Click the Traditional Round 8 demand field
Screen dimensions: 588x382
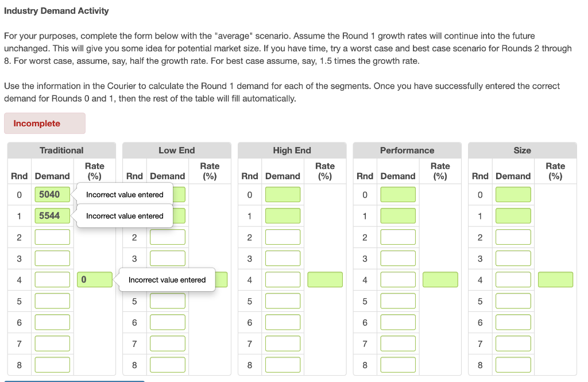(52, 365)
